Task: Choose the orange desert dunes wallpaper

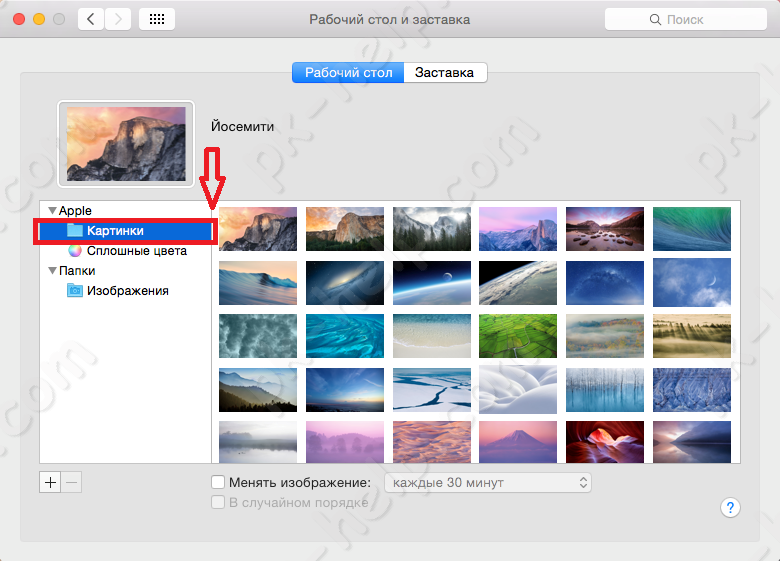Action: (x=432, y=442)
